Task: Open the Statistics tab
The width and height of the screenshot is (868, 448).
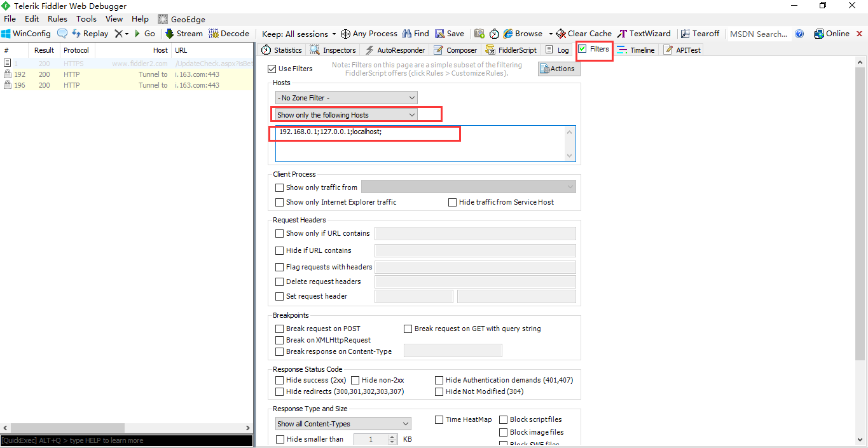Action: tap(282, 50)
